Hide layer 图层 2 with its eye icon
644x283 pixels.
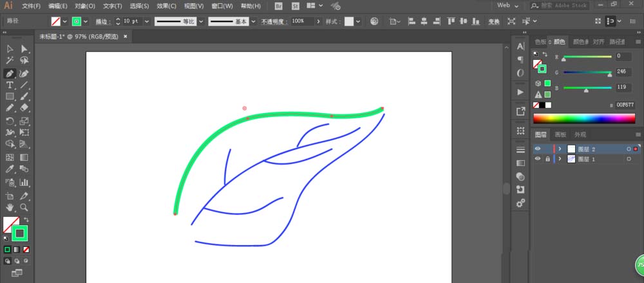tap(538, 149)
